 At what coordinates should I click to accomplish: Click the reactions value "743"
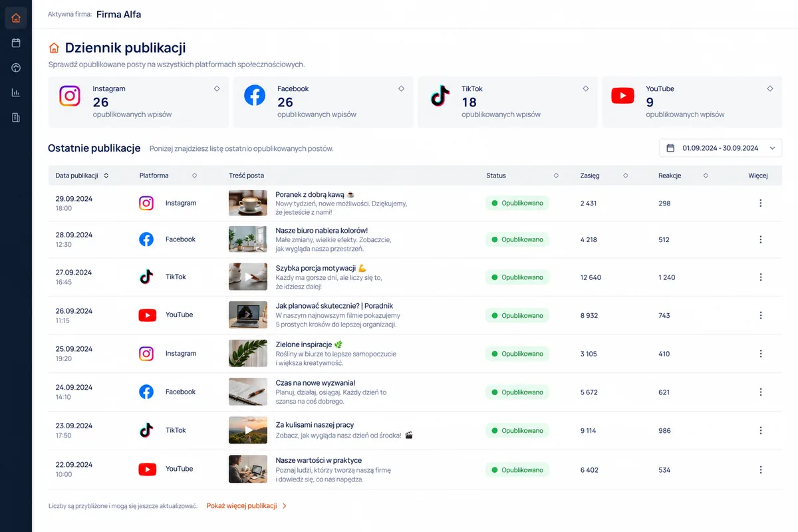(x=664, y=316)
